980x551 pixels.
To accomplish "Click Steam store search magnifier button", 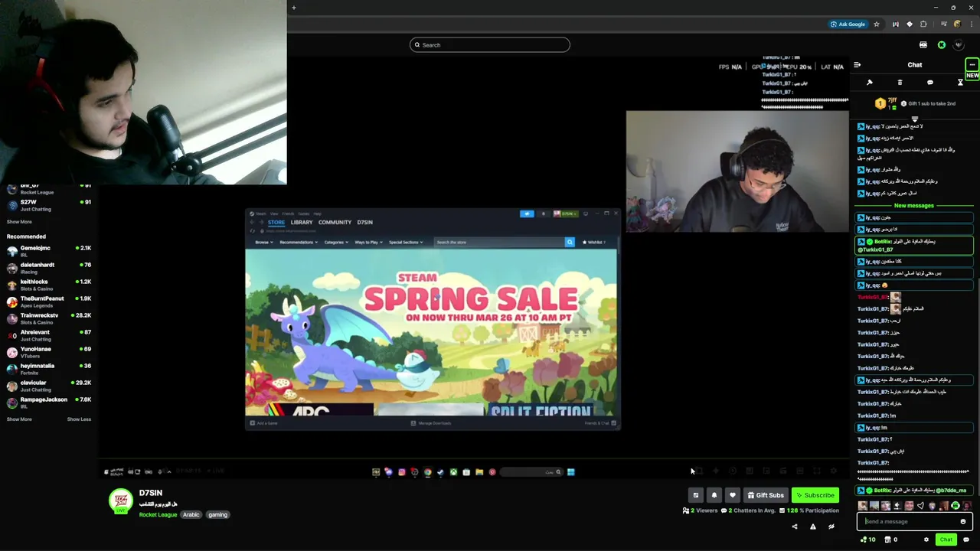I will click(x=570, y=243).
